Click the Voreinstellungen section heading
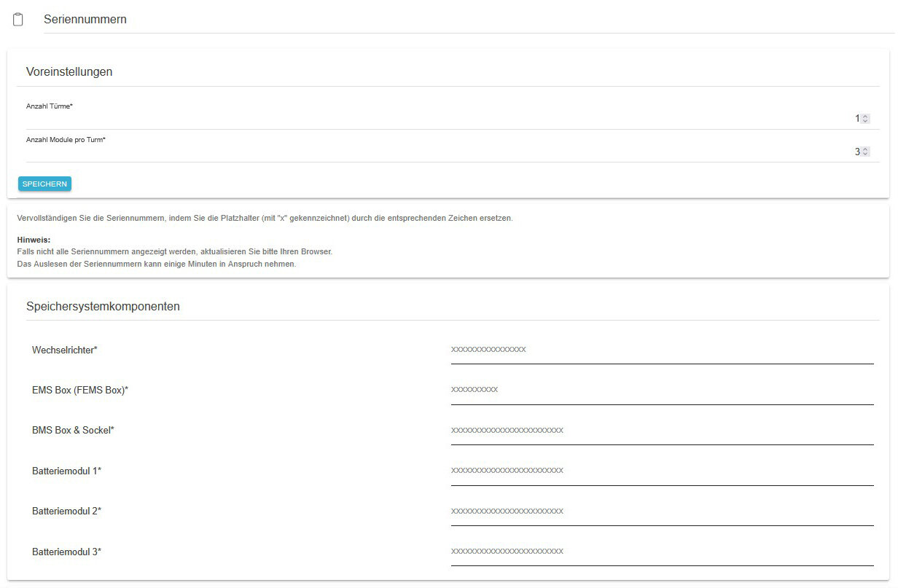898x588 pixels. pos(69,71)
